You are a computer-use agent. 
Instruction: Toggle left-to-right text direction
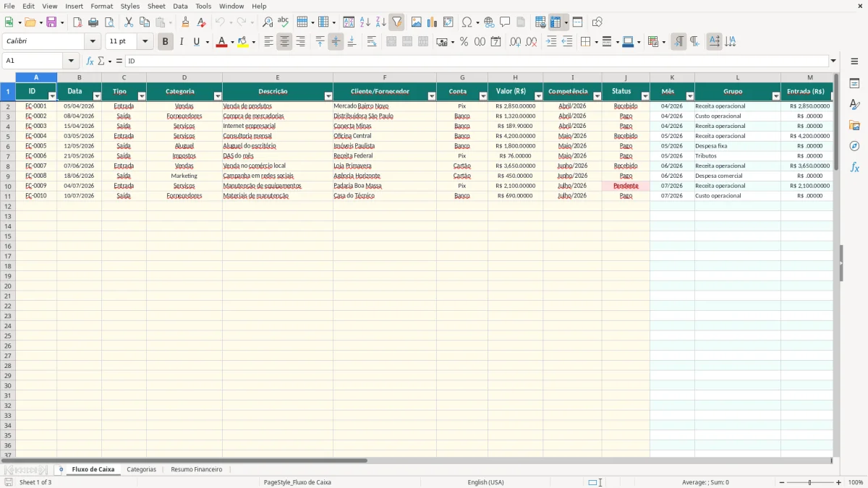coord(678,42)
